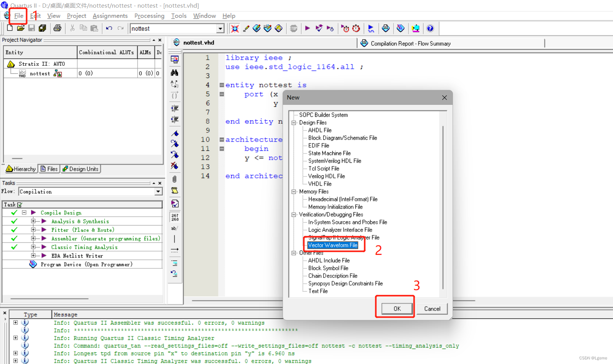Click the increase indent icon in editor sidebar
Image resolution: width=613 pixels, height=364 pixels.
(175, 108)
